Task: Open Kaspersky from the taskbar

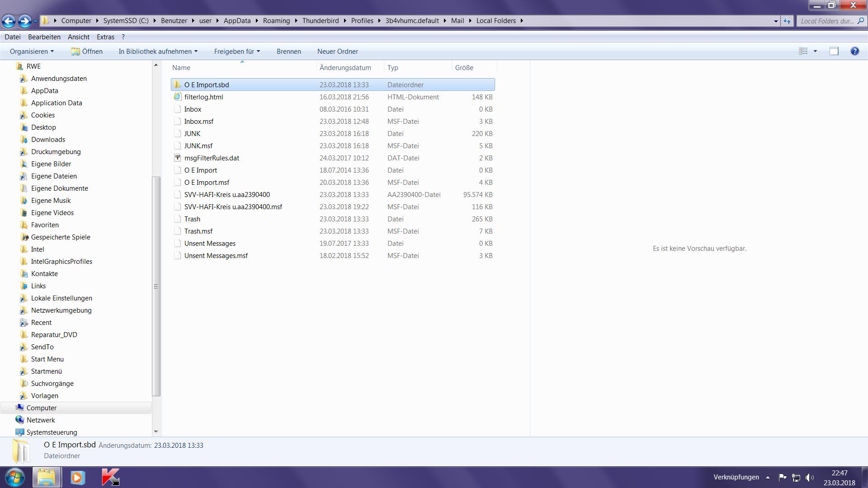Action: [x=110, y=477]
